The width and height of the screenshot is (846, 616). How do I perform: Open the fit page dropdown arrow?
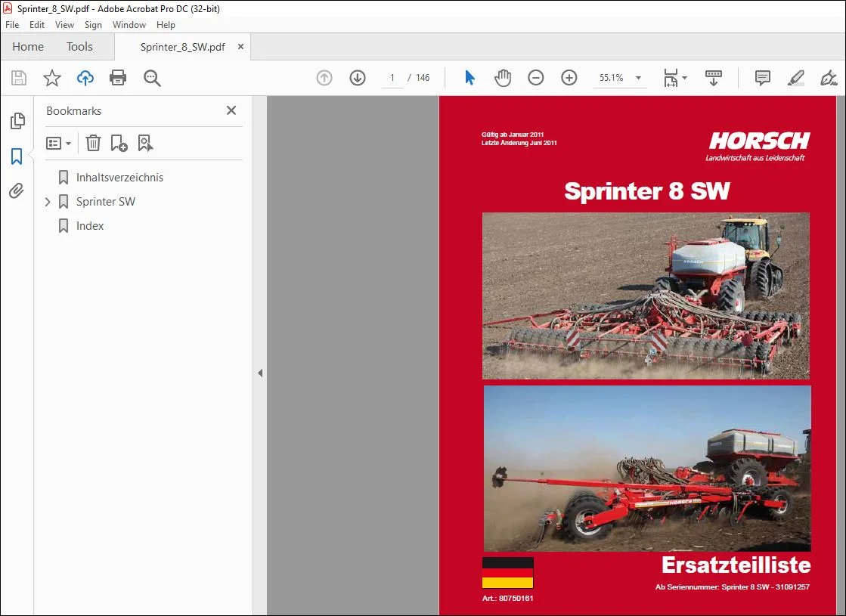click(x=685, y=78)
